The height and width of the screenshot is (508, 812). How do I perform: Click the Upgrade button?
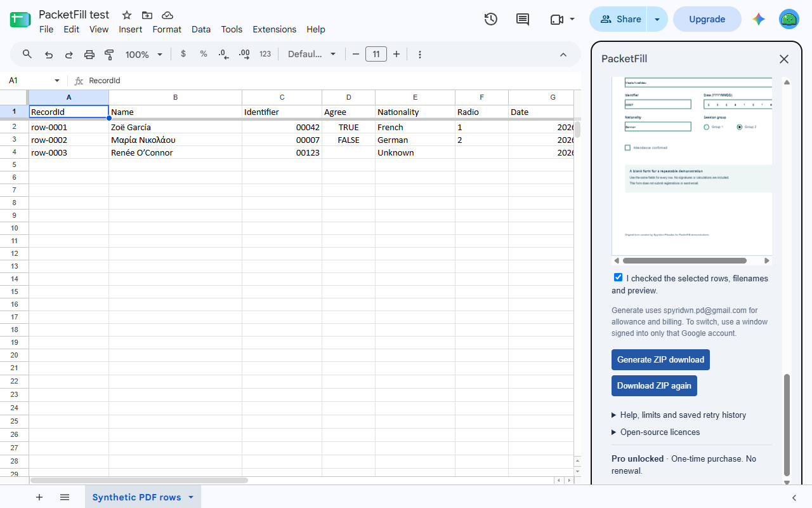(x=707, y=19)
